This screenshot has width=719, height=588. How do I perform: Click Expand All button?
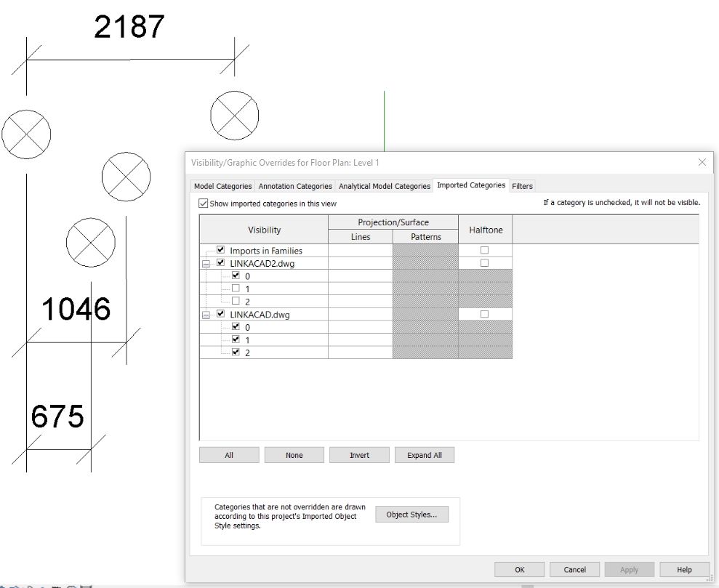424,455
